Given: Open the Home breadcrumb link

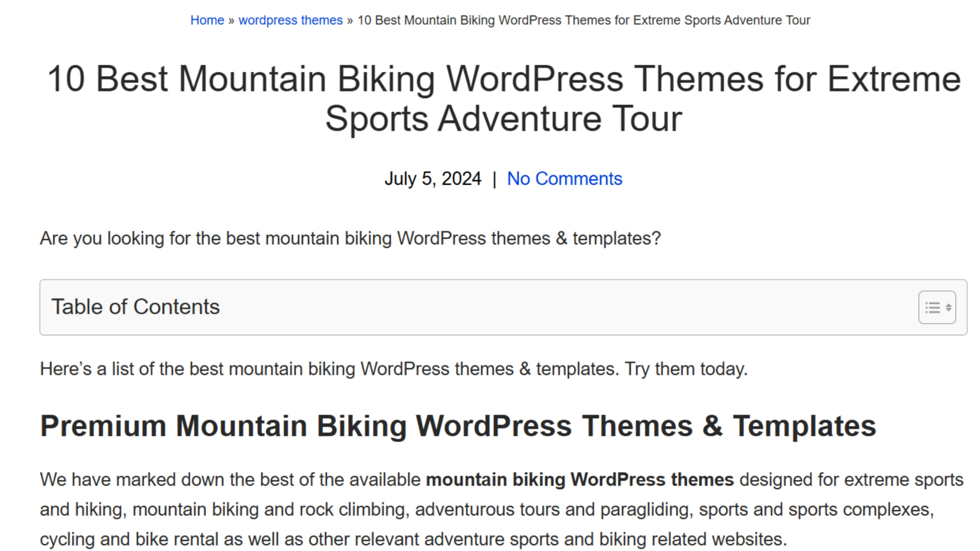Looking at the screenshot, I should [x=207, y=20].
